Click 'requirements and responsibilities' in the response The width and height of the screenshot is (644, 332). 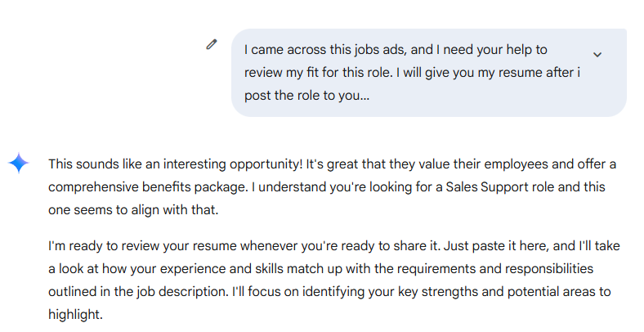495,269
